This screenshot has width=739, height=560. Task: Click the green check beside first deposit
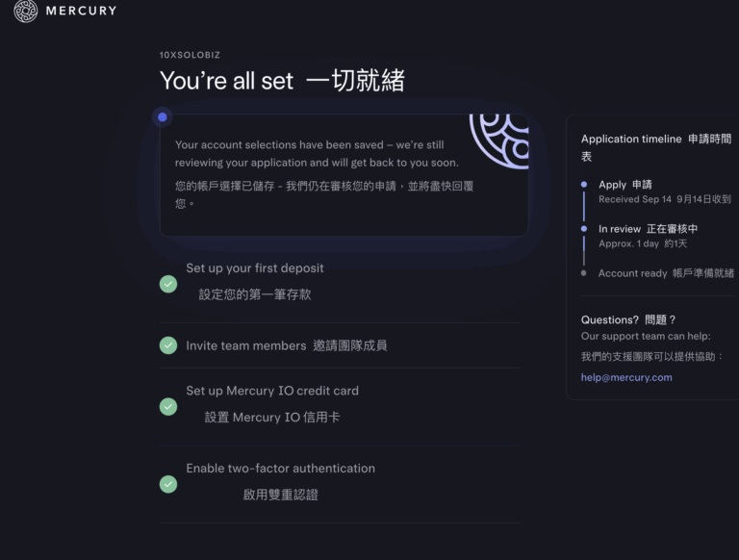point(168,284)
